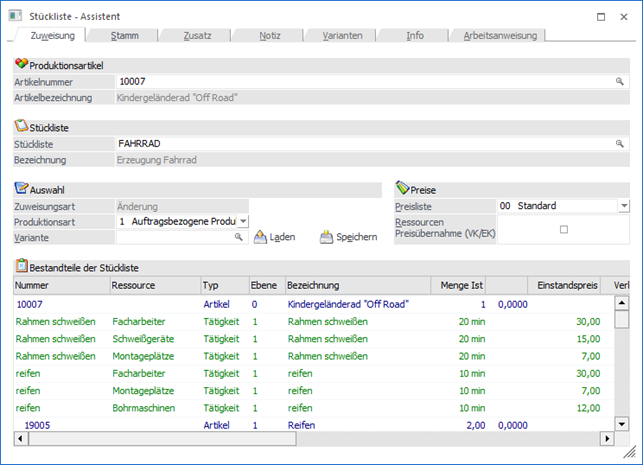Click the search icon in Stückliste field
The image size is (643, 465).
620,144
